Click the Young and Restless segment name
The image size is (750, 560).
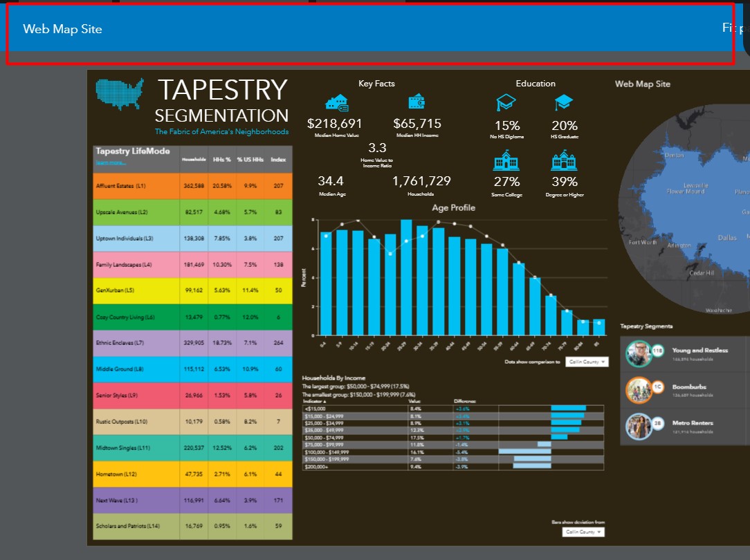699,351
